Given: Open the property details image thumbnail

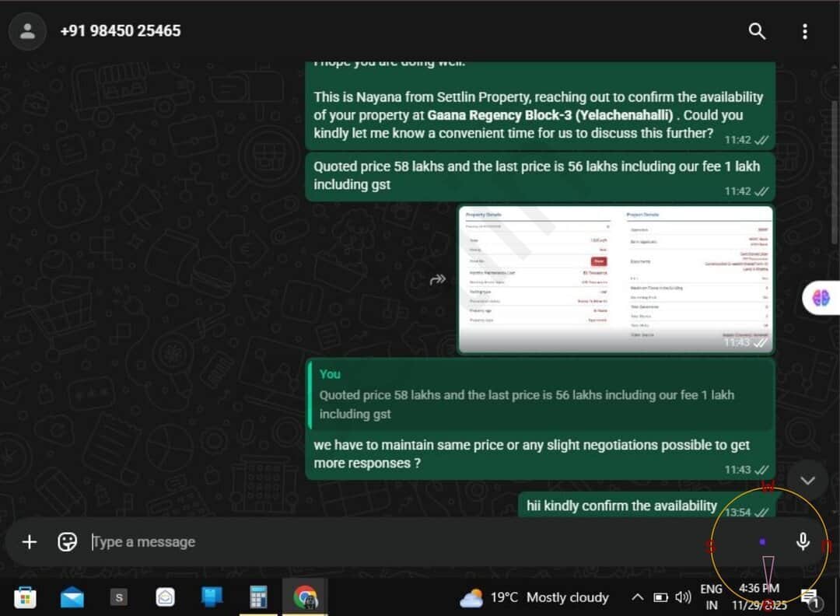Looking at the screenshot, I should coord(616,279).
